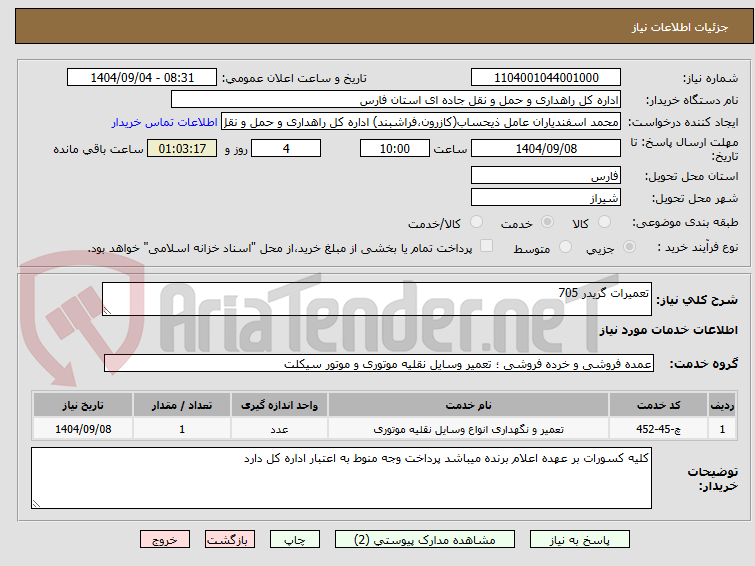
Task: Click the general description box تعمیرات گریدر 705
Action: pos(377,299)
